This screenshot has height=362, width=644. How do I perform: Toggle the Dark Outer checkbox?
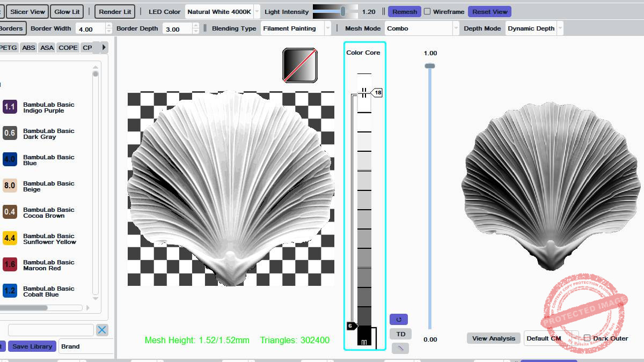point(587,338)
